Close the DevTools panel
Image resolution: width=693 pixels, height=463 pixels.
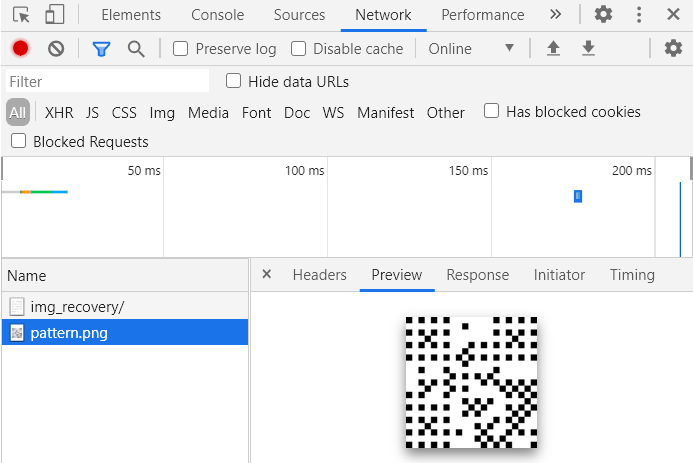pos(673,15)
